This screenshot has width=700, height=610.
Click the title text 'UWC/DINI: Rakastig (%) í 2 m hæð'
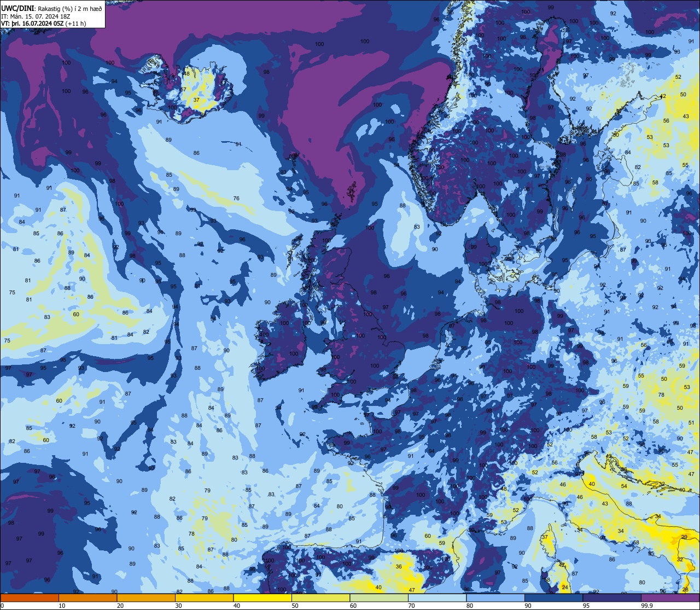pyautogui.click(x=51, y=9)
